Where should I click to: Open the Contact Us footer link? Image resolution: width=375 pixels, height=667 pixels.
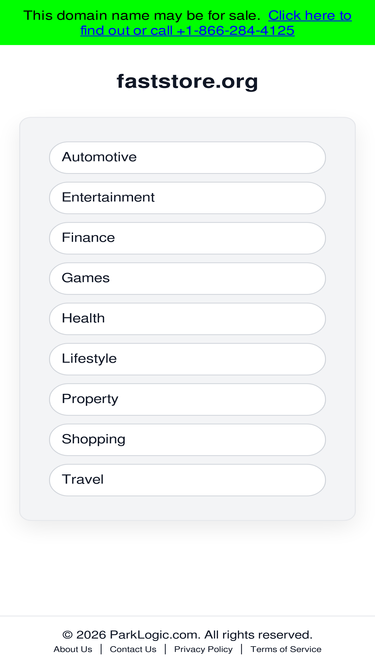133,649
